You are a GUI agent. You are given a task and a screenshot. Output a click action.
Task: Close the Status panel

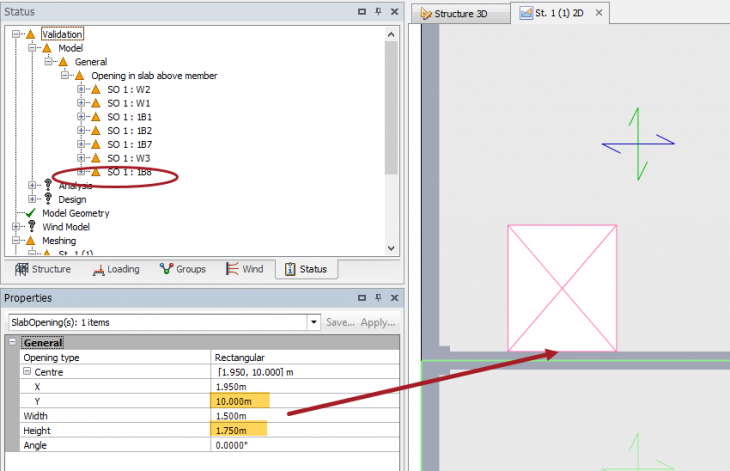(394, 12)
